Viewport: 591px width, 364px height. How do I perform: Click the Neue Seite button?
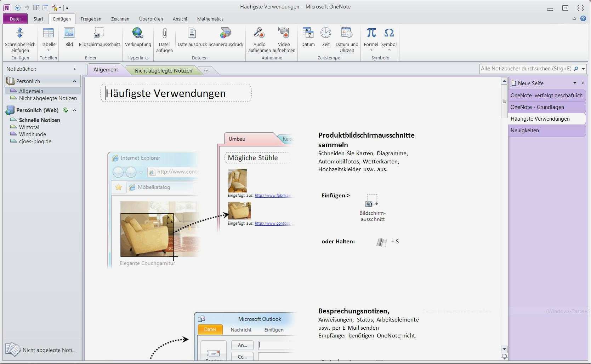click(x=528, y=83)
